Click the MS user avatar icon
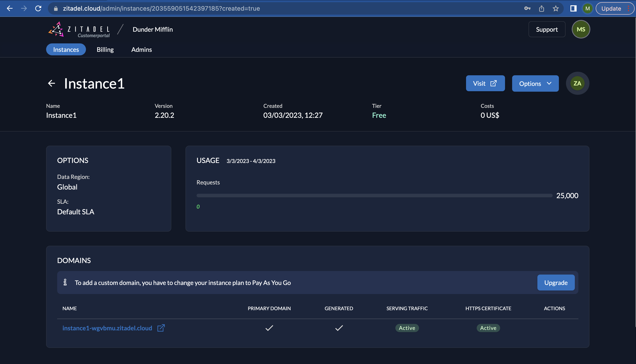The height and width of the screenshot is (364, 636). click(581, 29)
